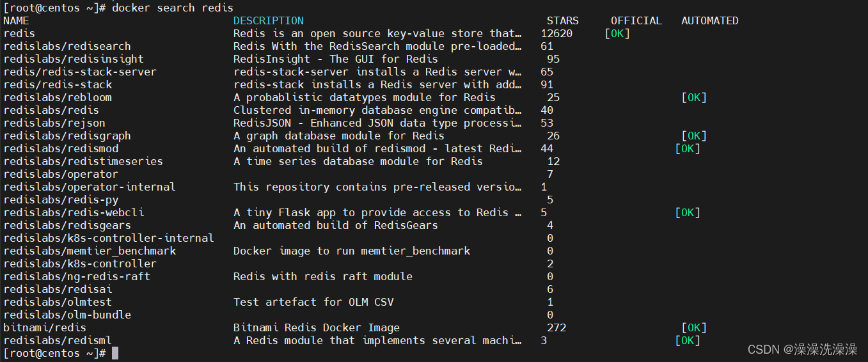Click the name redislabs/rebloom
This screenshot has height=362, width=868.
point(58,97)
